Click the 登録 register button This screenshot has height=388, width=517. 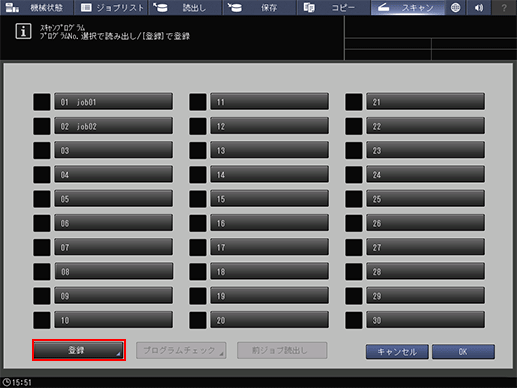pos(79,350)
